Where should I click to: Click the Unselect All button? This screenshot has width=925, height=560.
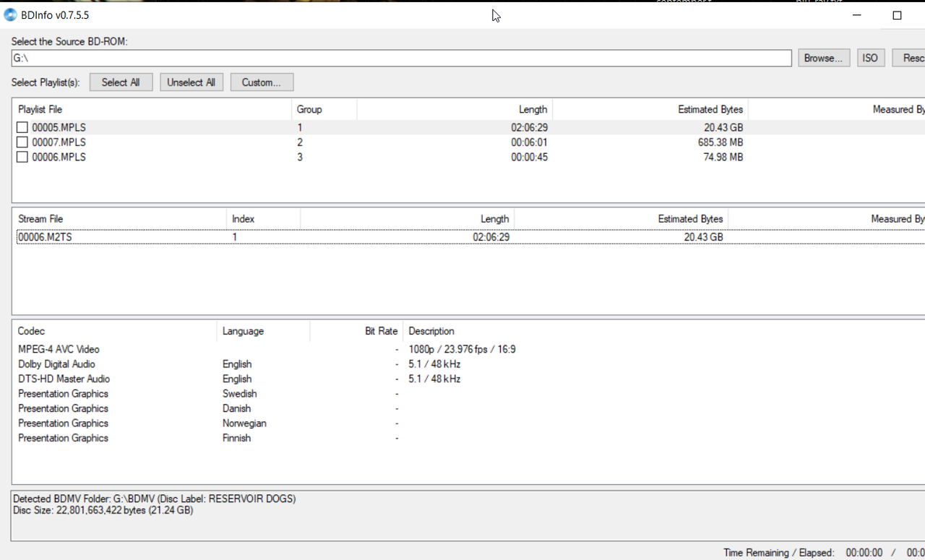coord(192,82)
